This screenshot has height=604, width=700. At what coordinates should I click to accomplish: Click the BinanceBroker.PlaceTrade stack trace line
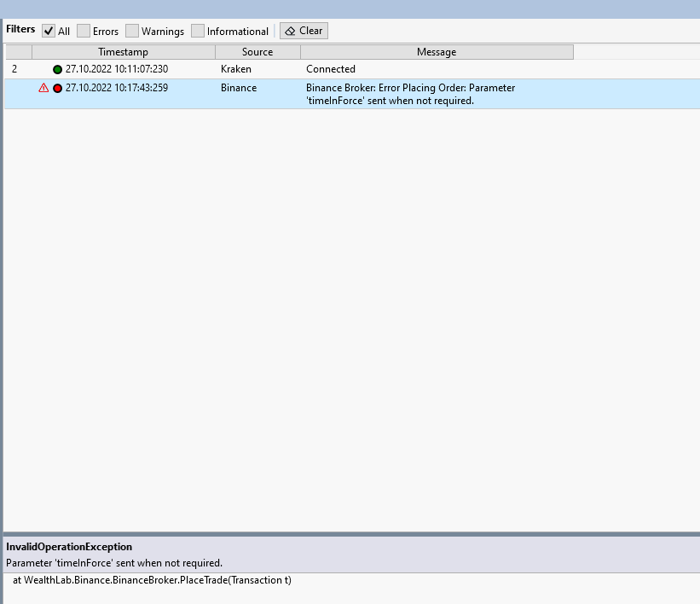tap(152, 580)
